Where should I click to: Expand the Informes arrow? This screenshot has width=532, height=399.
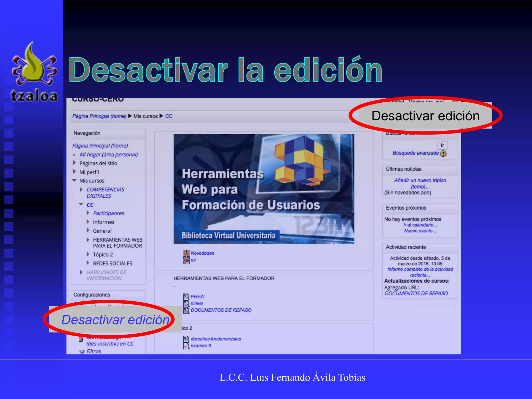(x=88, y=222)
